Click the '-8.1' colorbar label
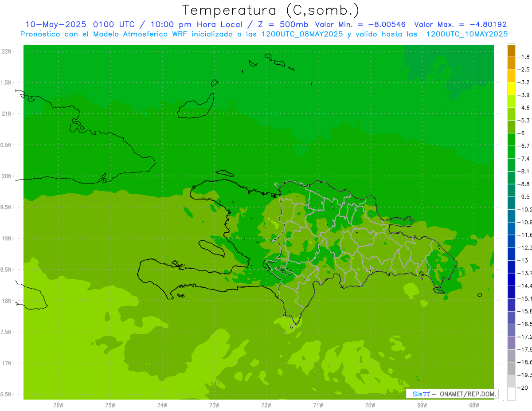 (524, 171)
